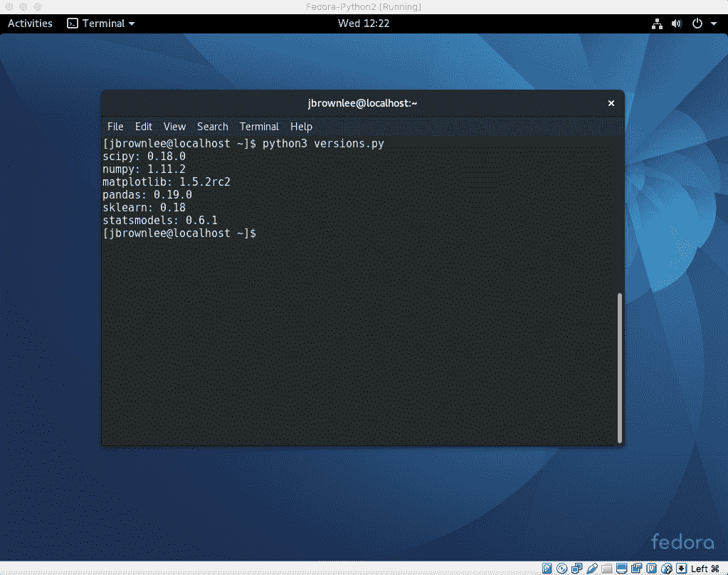
Task: Click the volume speaker icon in top bar
Action: (x=677, y=23)
